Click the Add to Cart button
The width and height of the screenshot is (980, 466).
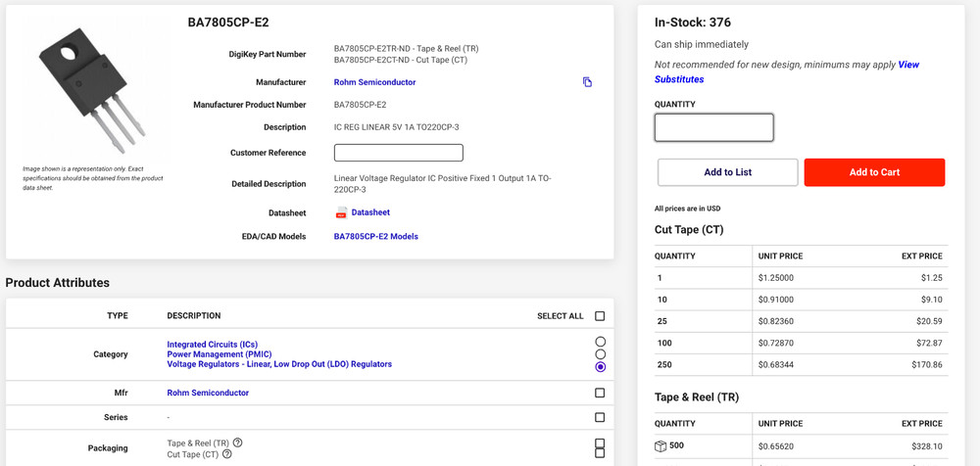click(x=874, y=172)
